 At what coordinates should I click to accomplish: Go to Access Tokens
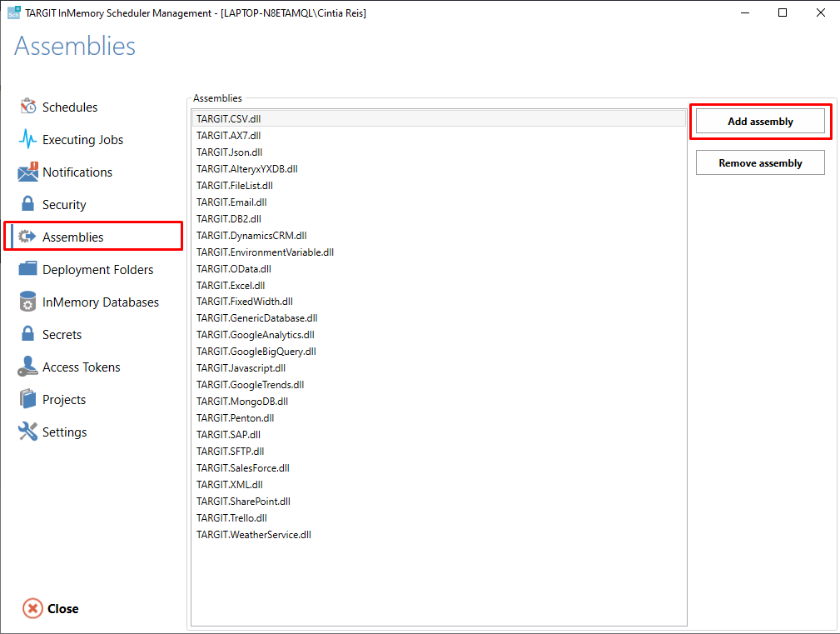pyautogui.click(x=82, y=367)
